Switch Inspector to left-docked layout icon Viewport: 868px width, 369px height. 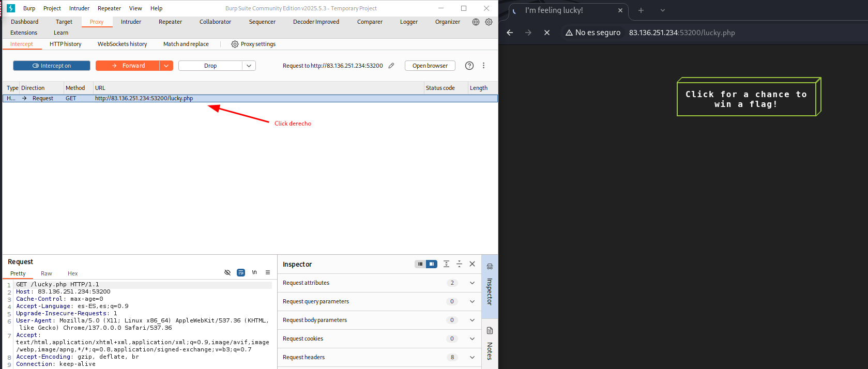pos(420,264)
